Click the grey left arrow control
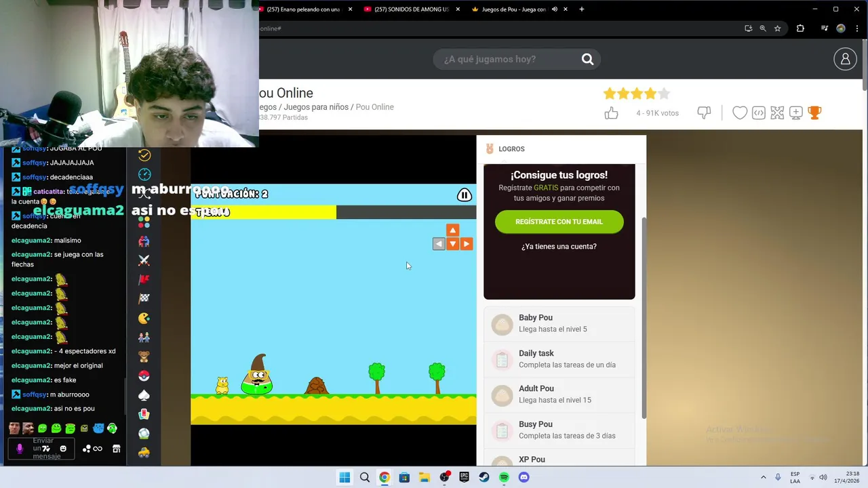868x488 pixels. [x=439, y=244]
